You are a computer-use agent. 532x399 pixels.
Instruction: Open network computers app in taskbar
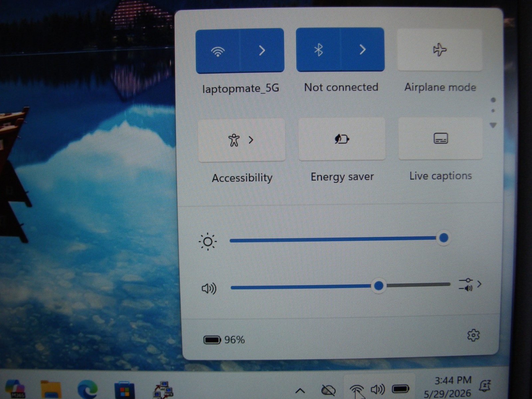click(163, 390)
